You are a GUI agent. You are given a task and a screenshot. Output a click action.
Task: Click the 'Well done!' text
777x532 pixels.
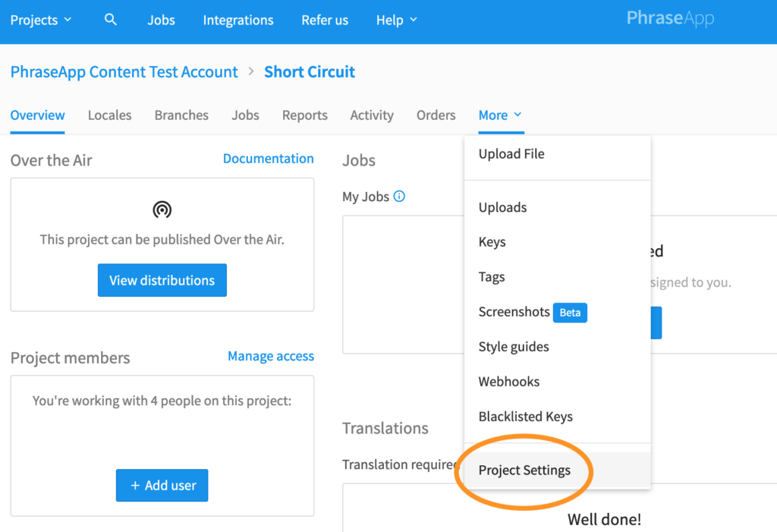pyautogui.click(x=604, y=520)
